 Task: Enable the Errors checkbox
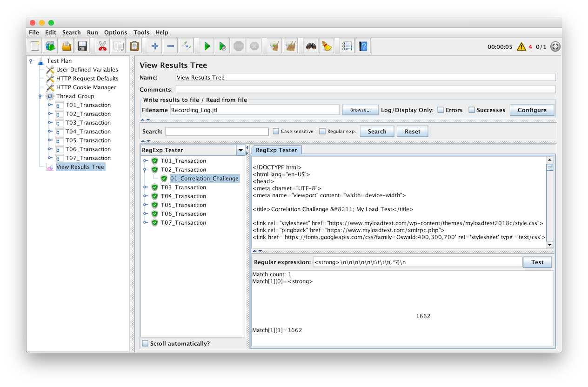click(x=441, y=110)
